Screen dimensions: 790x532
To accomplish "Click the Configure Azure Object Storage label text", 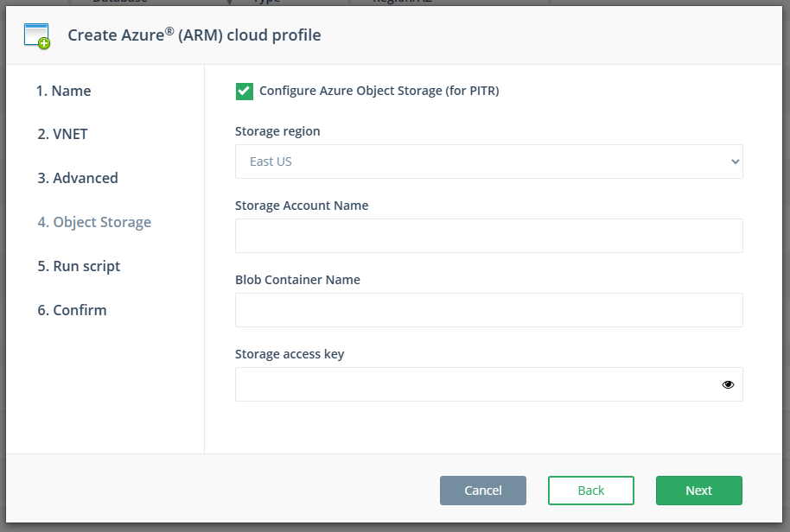I will 379,91.
